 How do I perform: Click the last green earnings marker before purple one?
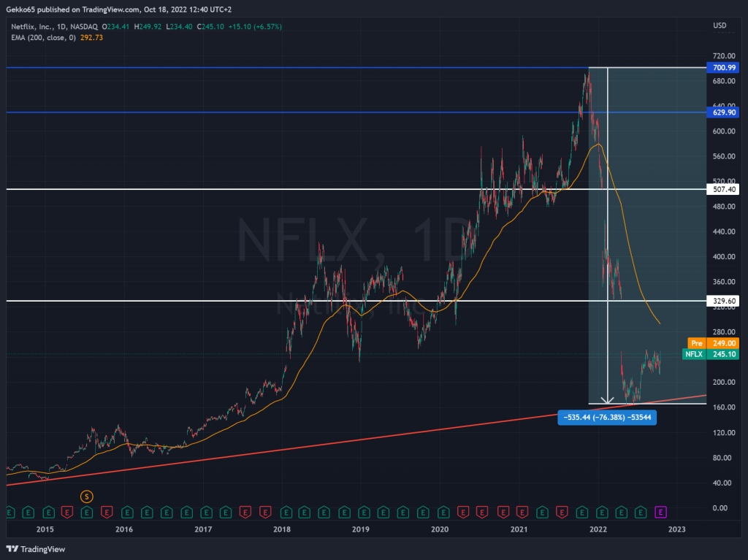(x=641, y=511)
